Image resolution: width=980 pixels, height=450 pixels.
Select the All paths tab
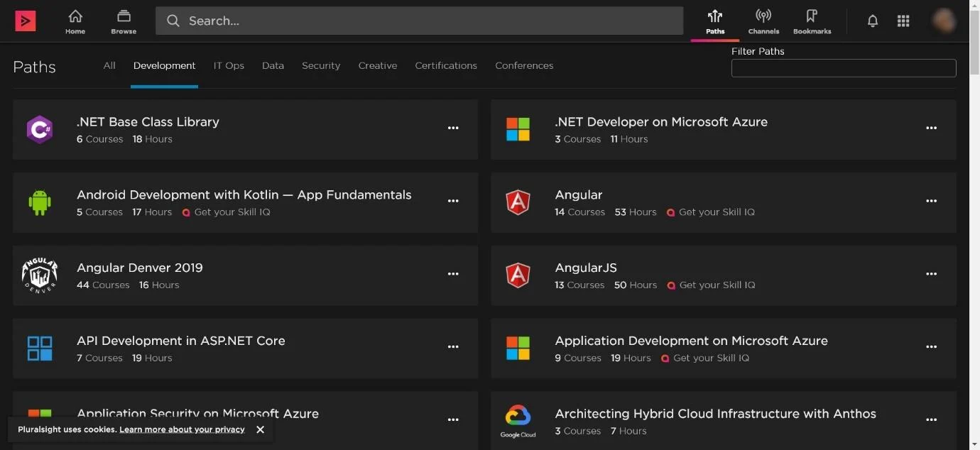pyautogui.click(x=109, y=65)
